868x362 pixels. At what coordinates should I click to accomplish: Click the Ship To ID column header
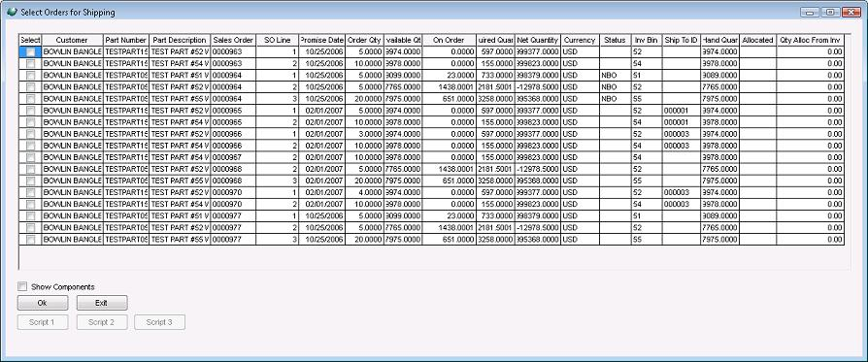coord(682,40)
